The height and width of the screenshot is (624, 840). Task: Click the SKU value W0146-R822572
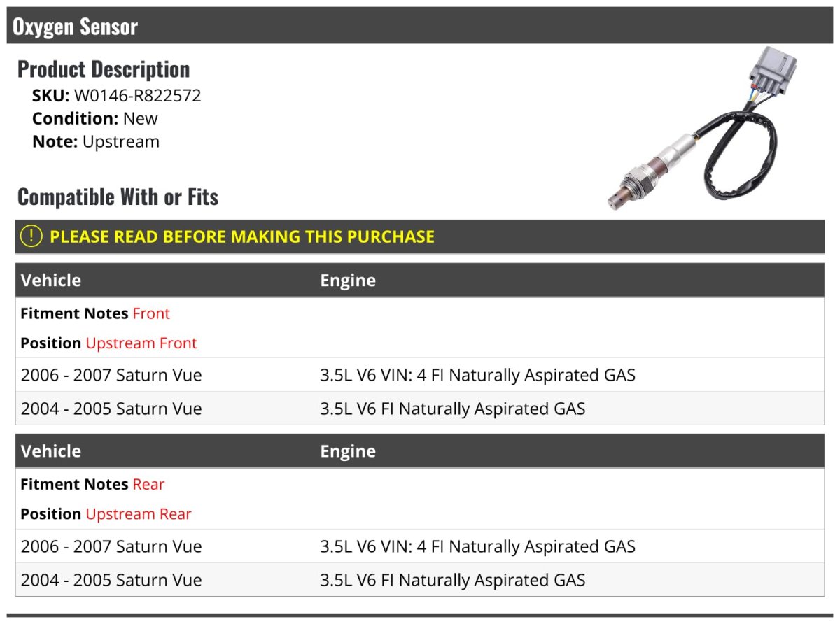(x=137, y=96)
